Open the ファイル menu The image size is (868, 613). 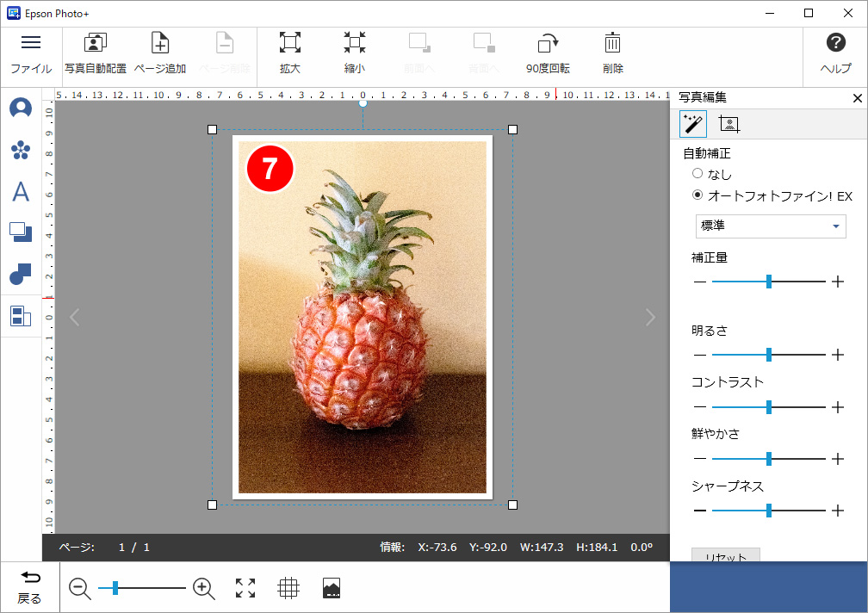[31, 53]
